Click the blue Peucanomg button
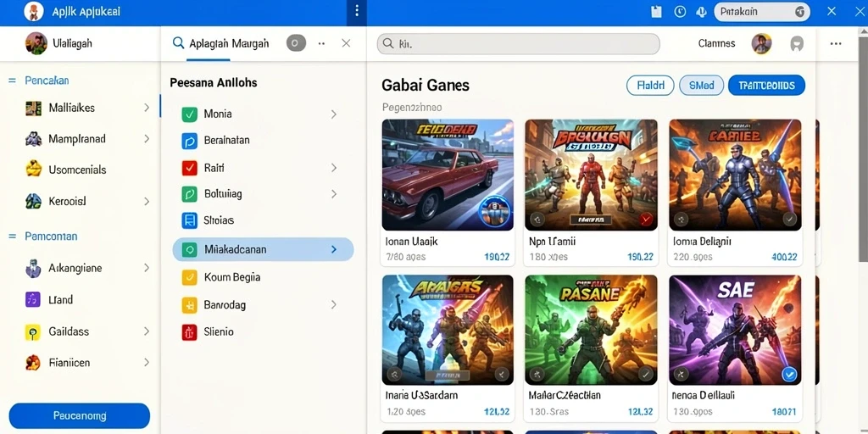This screenshot has height=434, width=868. point(80,415)
